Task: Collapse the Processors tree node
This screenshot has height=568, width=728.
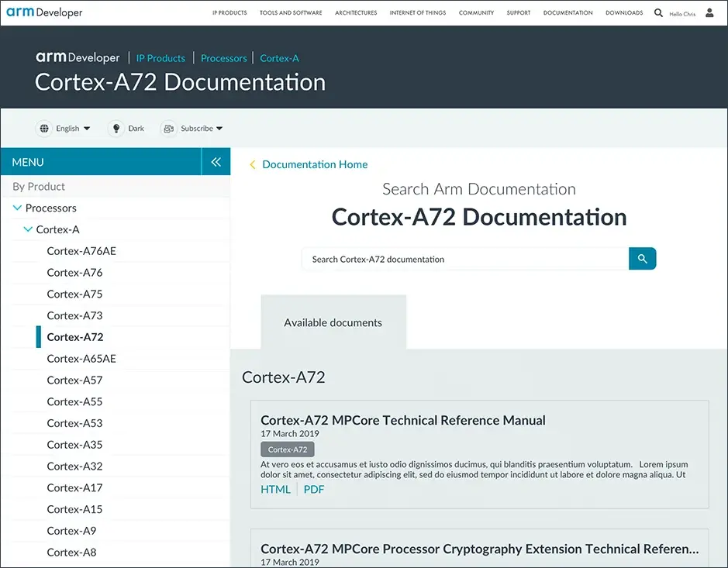Action: click(17, 208)
